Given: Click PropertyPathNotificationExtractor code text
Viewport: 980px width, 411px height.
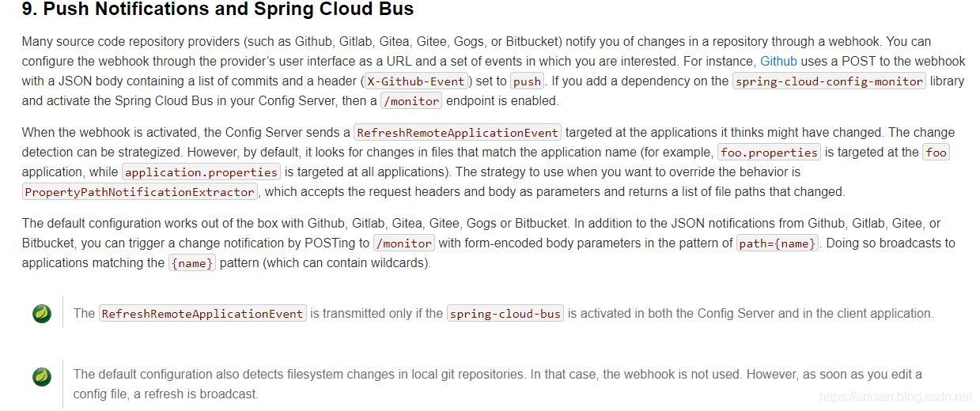Looking at the screenshot, I should point(139,192).
